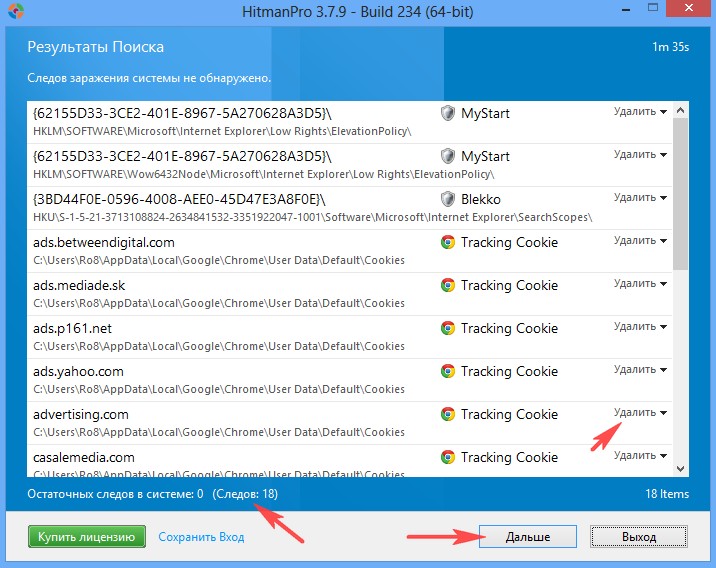Screen dimensions: 716x568
Task: Select the ads.mediade.sk row
Action: [350, 294]
